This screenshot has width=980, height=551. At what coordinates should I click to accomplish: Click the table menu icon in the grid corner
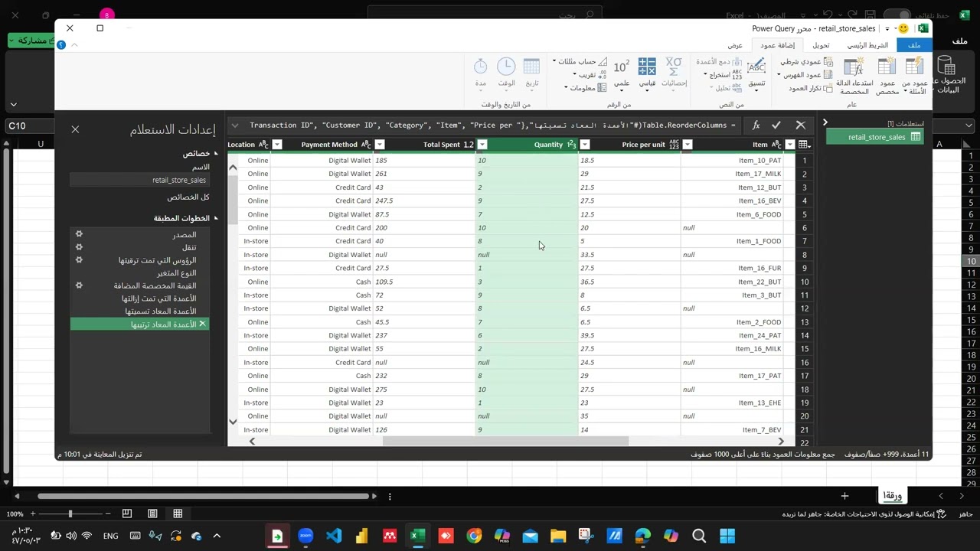point(804,145)
